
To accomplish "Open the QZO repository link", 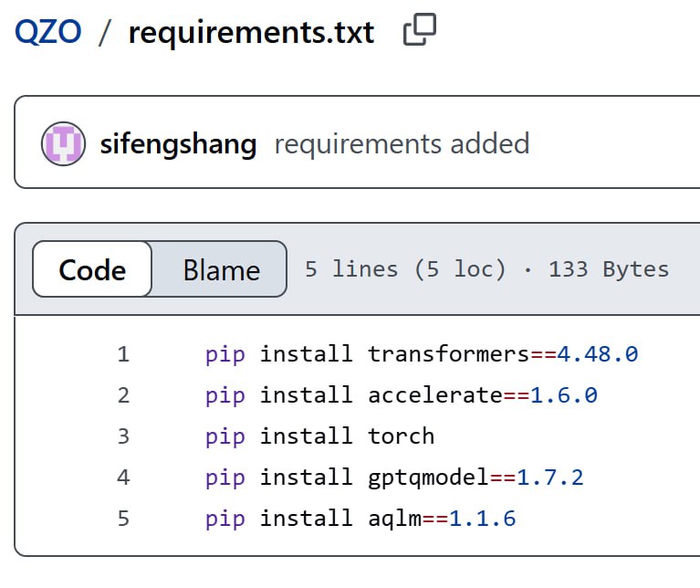I will point(47,33).
